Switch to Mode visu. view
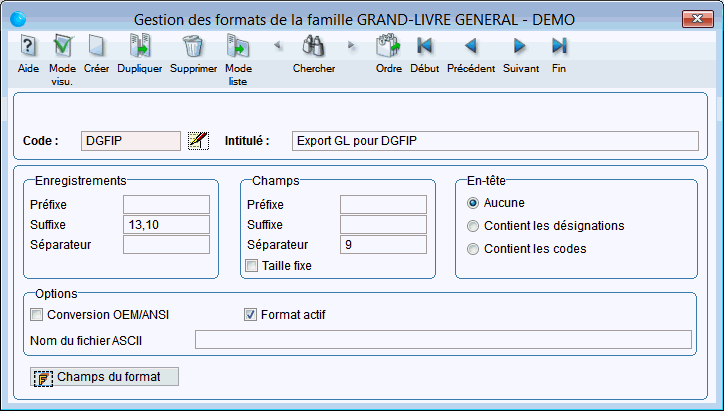This screenshot has height=411, width=724. point(62,47)
